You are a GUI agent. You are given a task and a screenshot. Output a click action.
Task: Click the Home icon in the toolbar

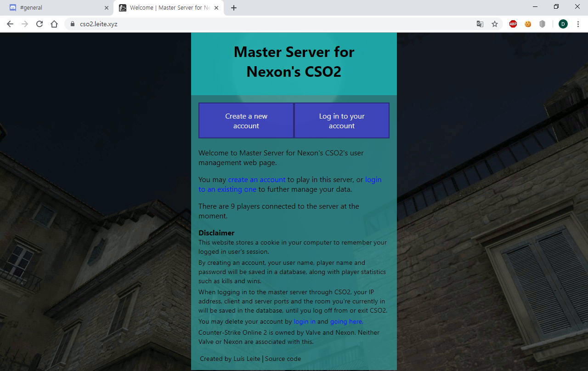[54, 23]
